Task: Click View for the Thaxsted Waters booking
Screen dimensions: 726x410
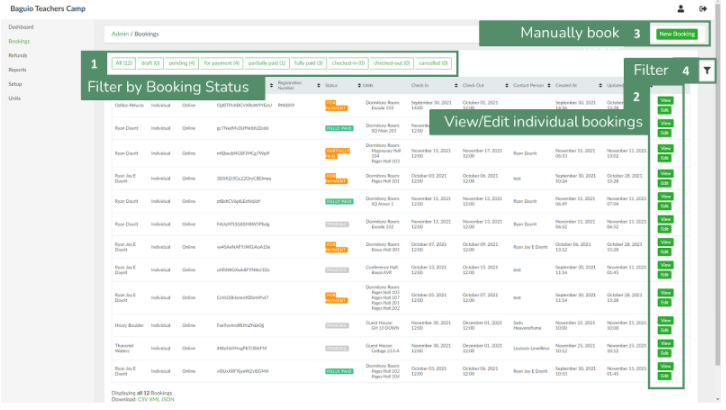Action: tap(665, 343)
